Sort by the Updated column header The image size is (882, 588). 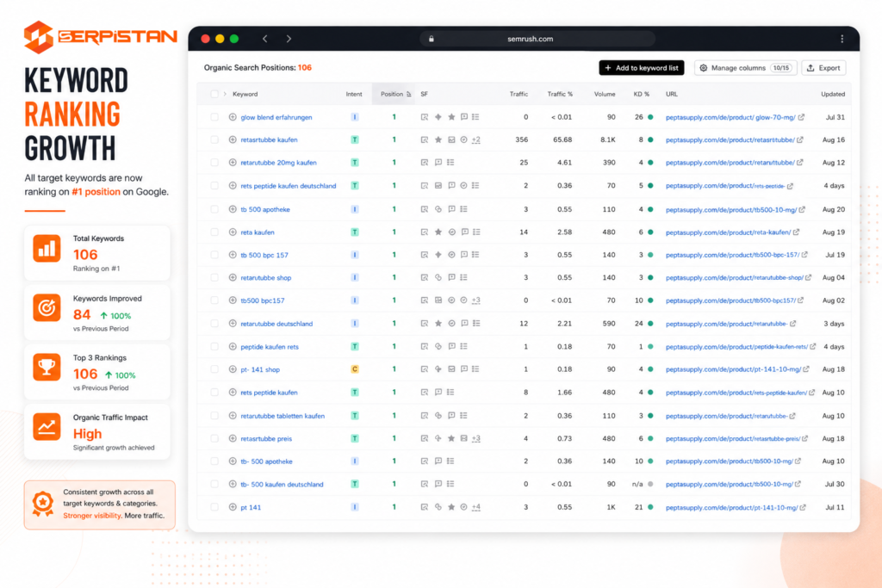(x=833, y=94)
